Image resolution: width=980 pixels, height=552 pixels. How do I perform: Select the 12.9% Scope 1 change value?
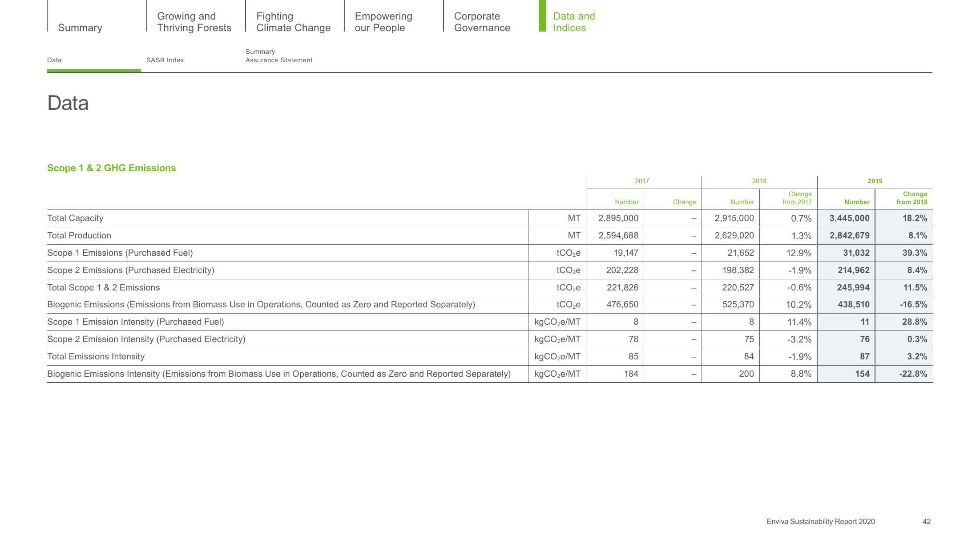[x=799, y=253]
